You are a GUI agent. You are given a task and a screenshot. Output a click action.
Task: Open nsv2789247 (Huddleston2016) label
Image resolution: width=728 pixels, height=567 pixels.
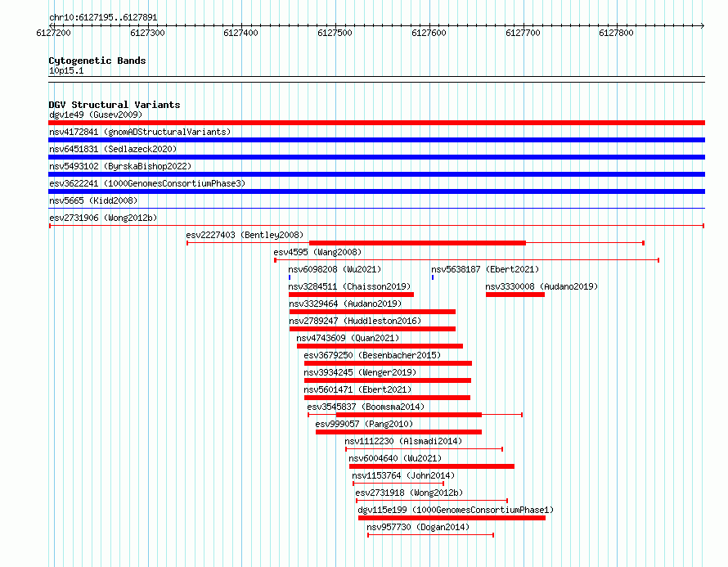tap(355, 321)
